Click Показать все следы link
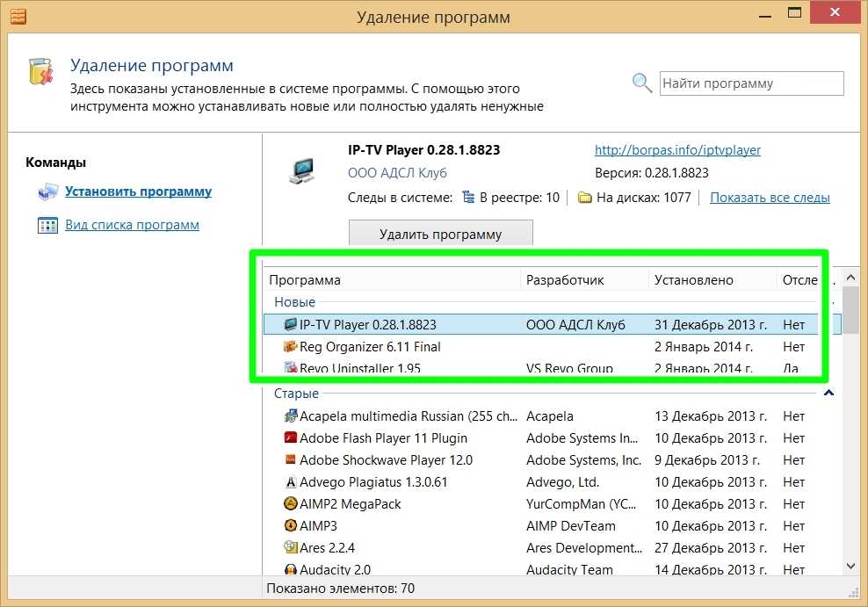The height and width of the screenshot is (607, 868). (770, 198)
